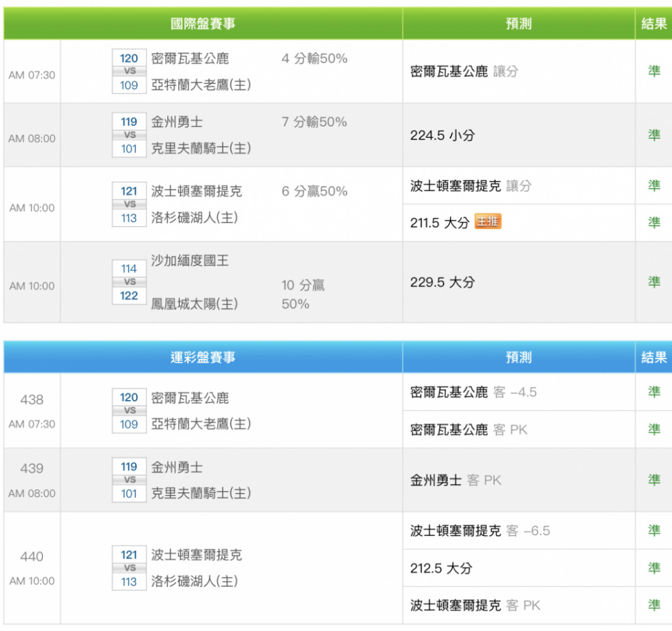672x631 pixels.
Task: Click the 準 result beside 密爾瓦基公鹿 讓分
Action: (x=654, y=71)
